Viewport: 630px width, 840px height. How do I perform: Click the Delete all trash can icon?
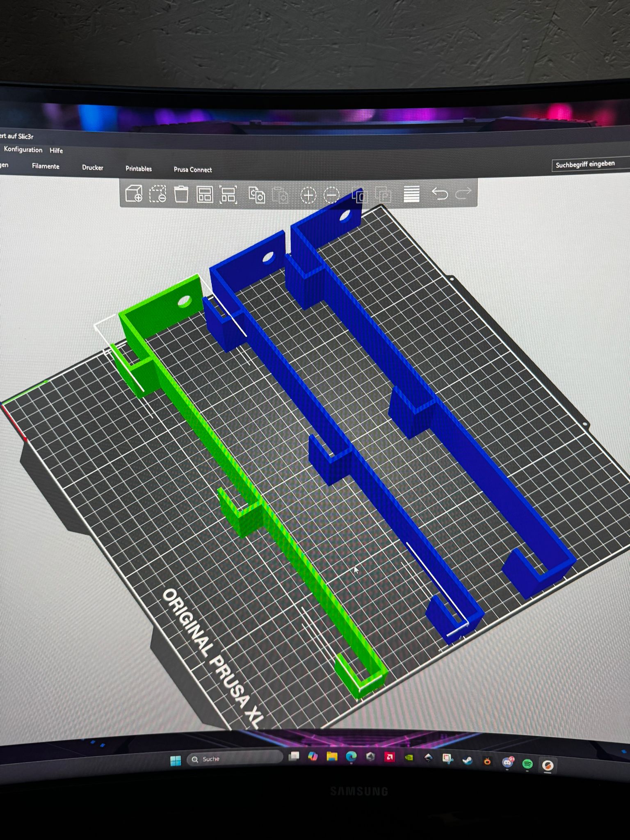181,194
